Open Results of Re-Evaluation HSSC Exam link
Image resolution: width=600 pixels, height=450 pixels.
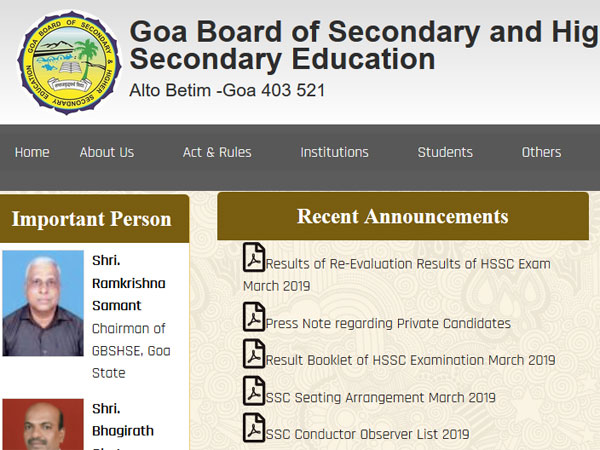pyautogui.click(x=408, y=265)
